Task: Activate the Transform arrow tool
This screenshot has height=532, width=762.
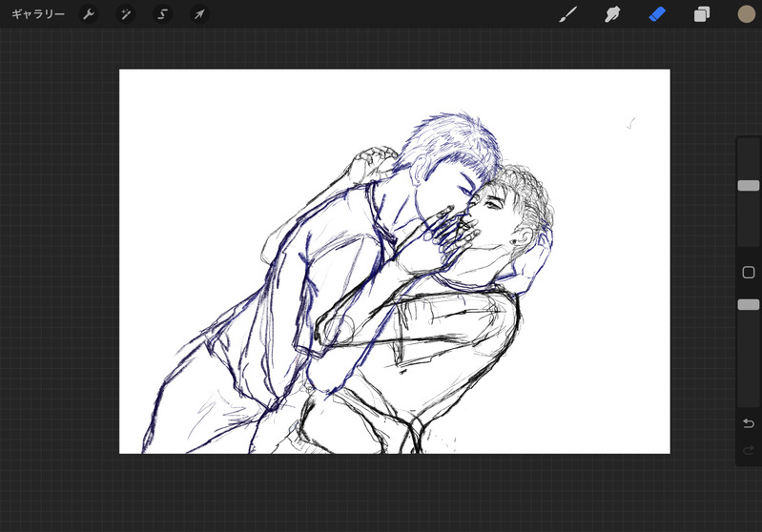Action: pyautogui.click(x=199, y=14)
